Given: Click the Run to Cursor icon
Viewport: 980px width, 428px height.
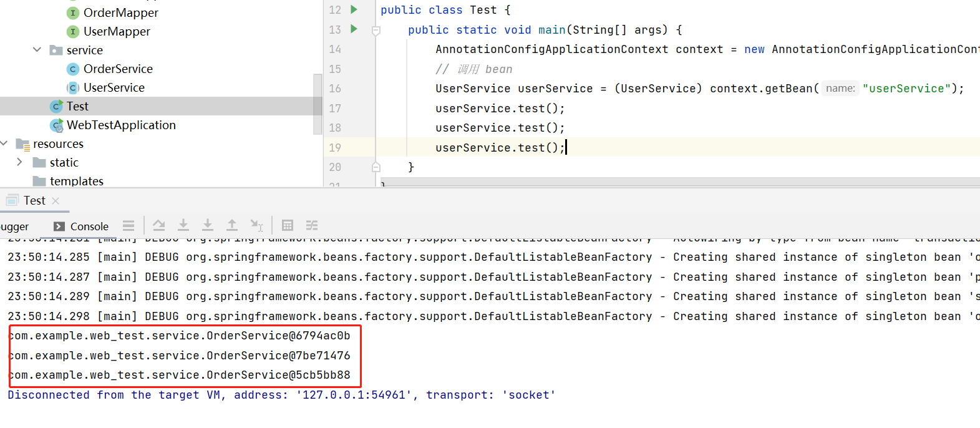Looking at the screenshot, I should coord(256,225).
